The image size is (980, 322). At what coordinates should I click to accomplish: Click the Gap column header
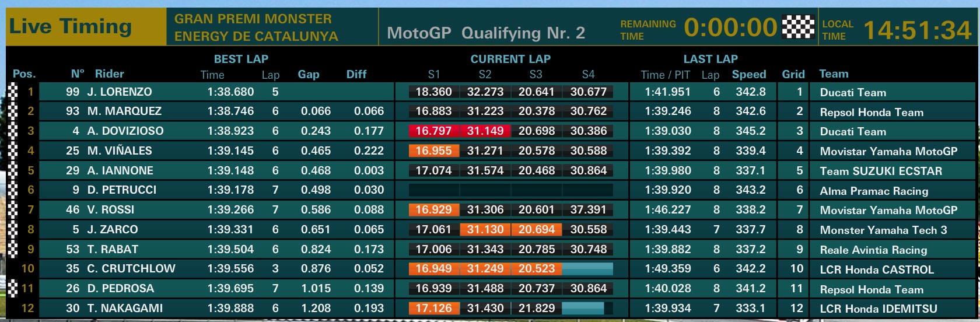tap(309, 74)
